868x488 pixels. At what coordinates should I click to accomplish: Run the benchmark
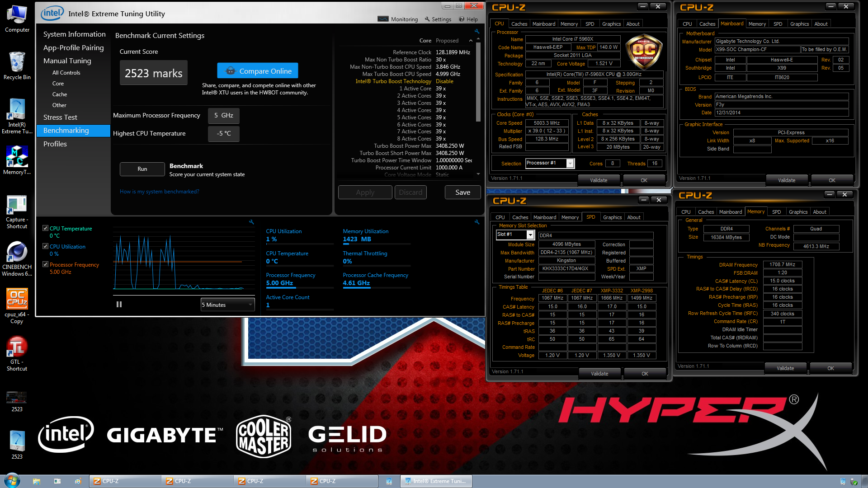[142, 169]
